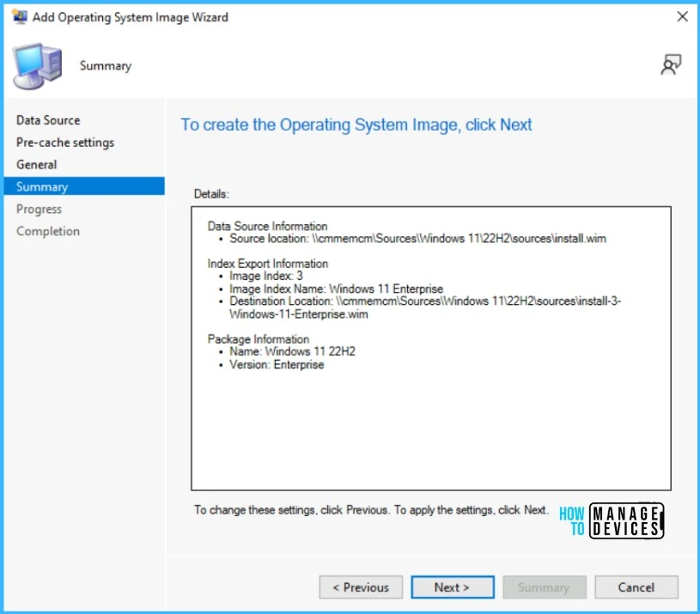This screenshot has height=614, width=700.
Task: Click the Index Export Information heading
Action: tap(268, 264)
